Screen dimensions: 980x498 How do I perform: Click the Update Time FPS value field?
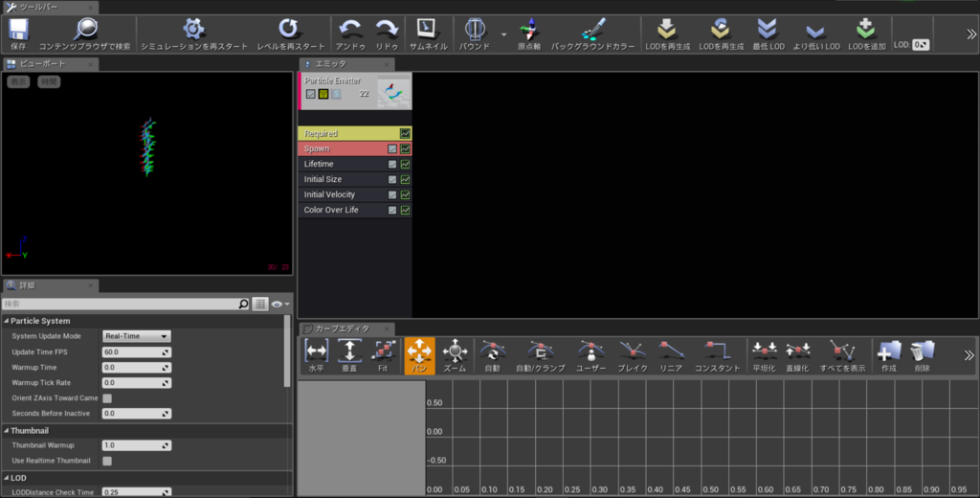pyautogui.click(x=136, y=352)
